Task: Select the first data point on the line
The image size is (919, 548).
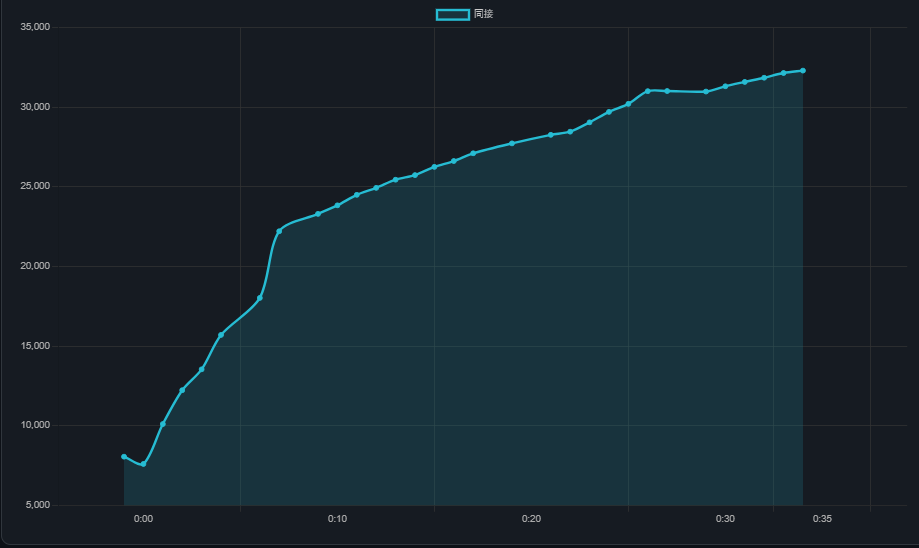Action: [124, 457]
